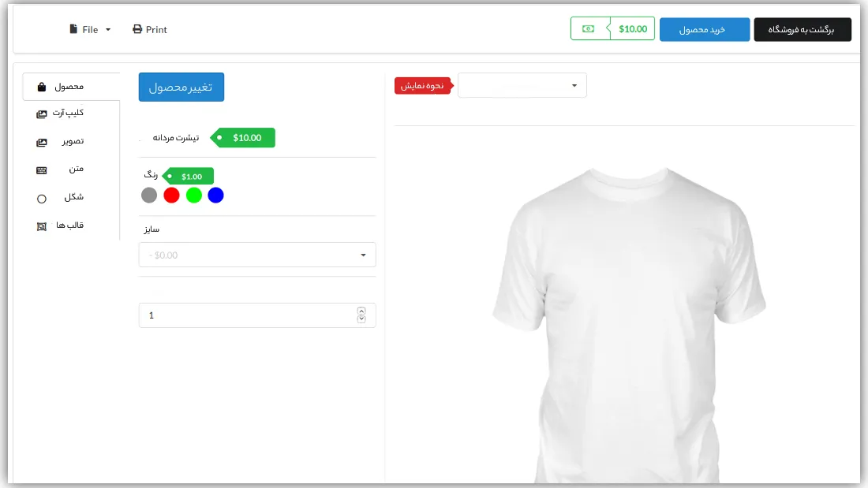Screen dimensions: 868x488
Task: Click the تیشرت مردانه product name
Action: coord(175,138)
